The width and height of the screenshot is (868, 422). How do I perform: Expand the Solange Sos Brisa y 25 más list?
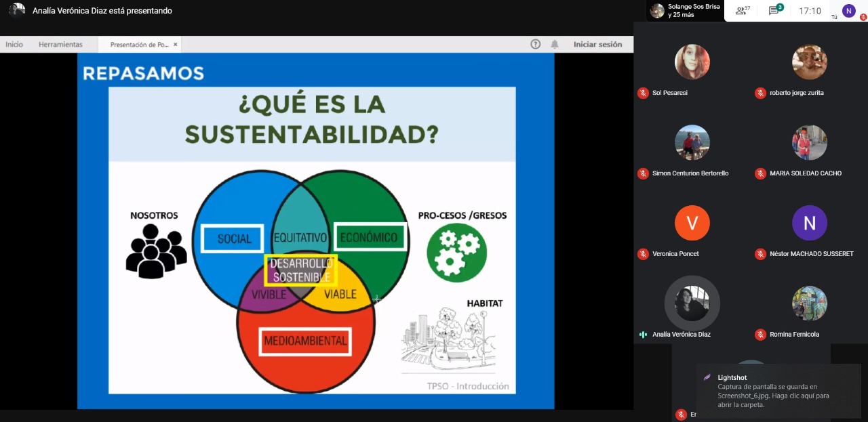coord(686,11)
